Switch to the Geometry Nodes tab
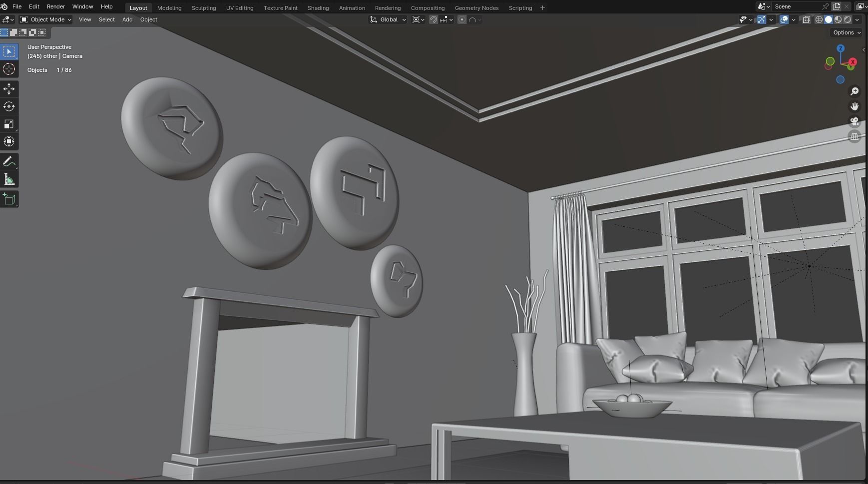Image resolution: width=868 pixels, height=484 pixels. (x=476, y=8)
